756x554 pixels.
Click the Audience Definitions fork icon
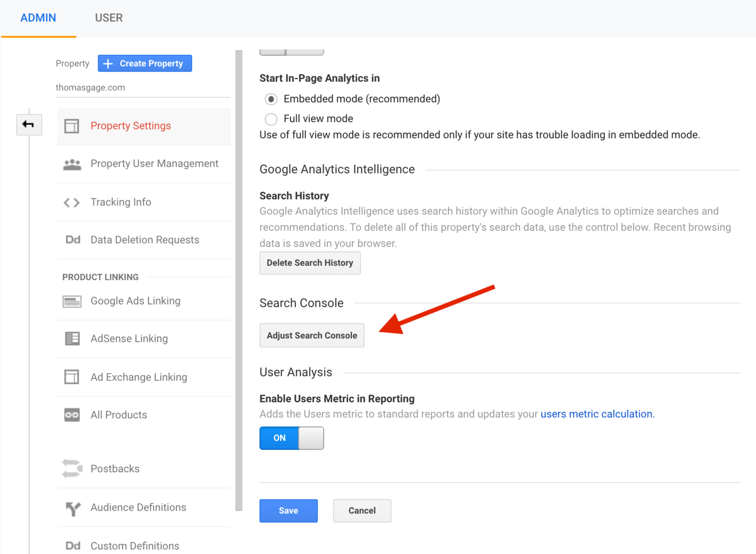click(73, 508)
